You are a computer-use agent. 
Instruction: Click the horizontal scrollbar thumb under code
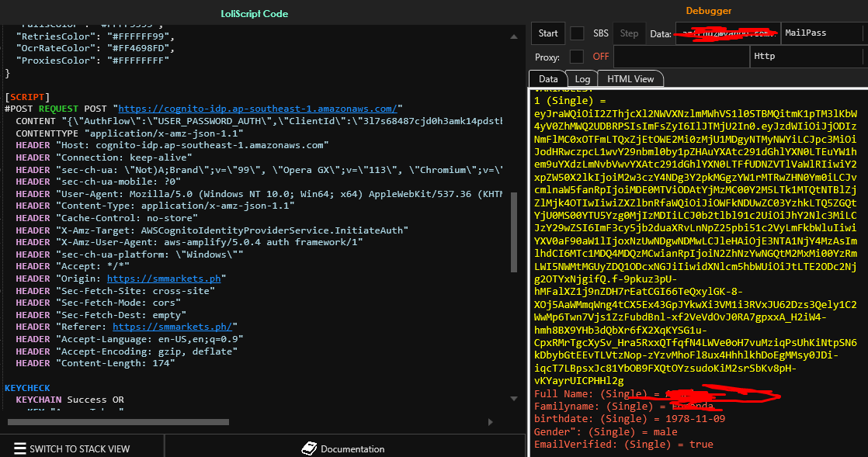[x=118, y=422]
